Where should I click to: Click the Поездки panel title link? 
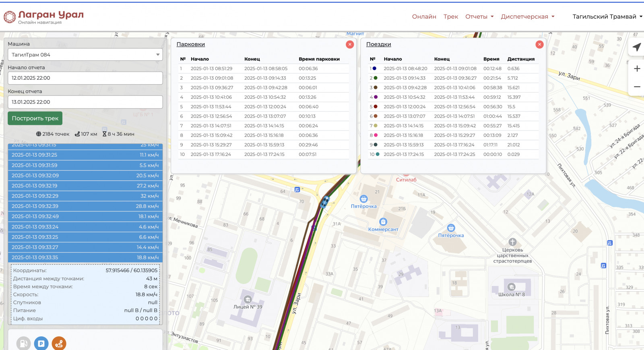tap(379, 44)
